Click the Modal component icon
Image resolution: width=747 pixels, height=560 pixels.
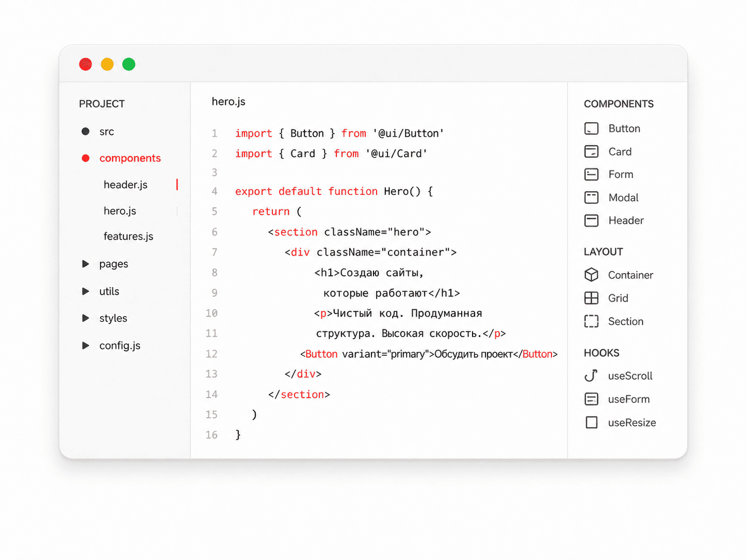tap(591, 197)
